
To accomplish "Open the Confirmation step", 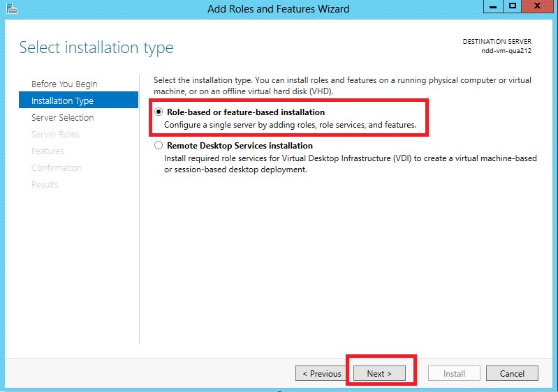I will pyautogui.click(x=57, y=168).
